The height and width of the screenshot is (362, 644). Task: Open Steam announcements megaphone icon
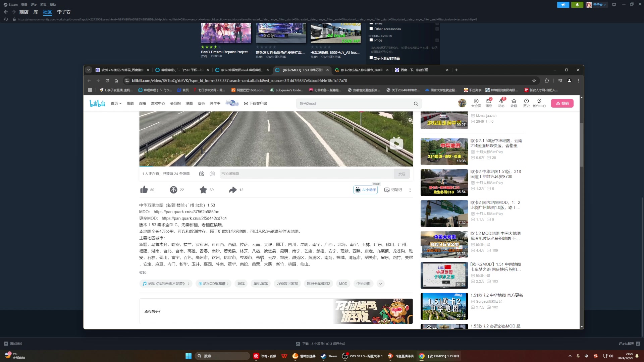[x=563, y=5]
